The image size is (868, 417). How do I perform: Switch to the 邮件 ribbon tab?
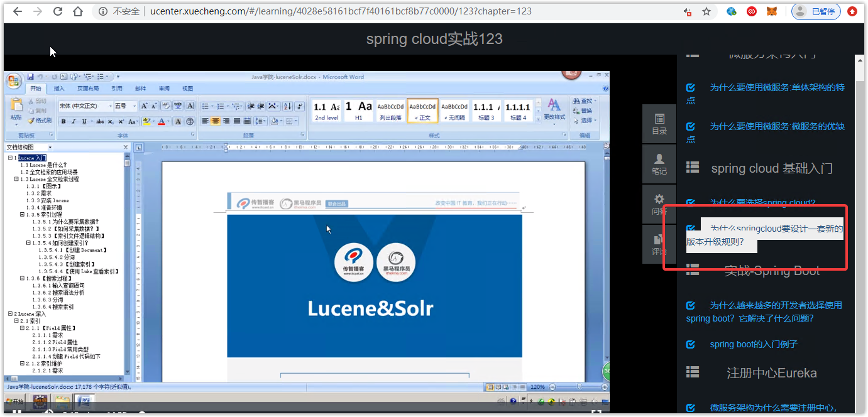141,89
